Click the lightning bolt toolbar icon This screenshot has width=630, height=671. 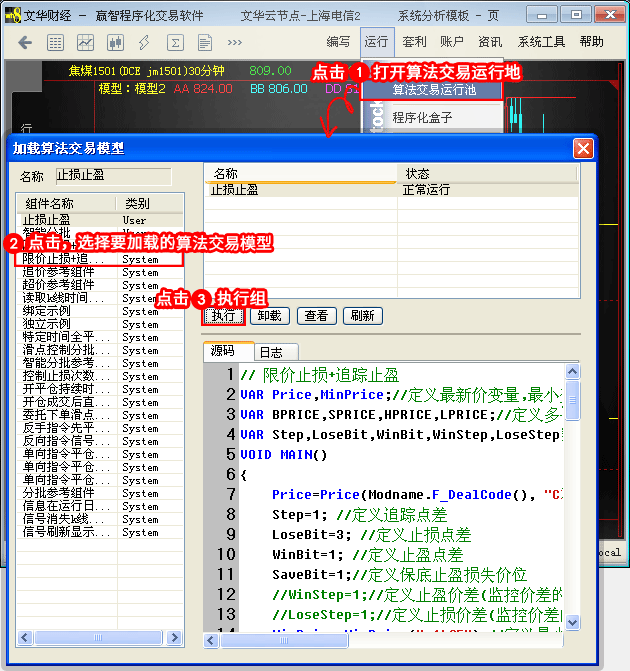point(145,42)
